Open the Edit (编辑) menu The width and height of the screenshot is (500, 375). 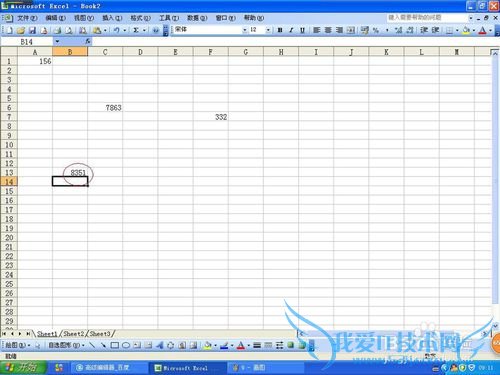(56, 18)
